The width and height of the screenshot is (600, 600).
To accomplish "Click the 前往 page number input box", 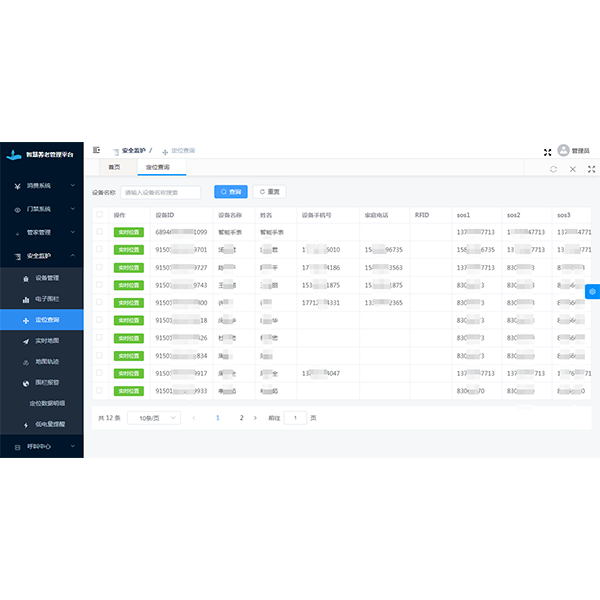I will click(295, 418).
